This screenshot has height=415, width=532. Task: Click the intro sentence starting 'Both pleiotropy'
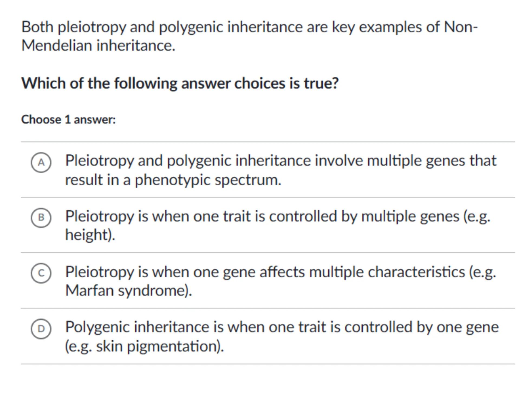pos(249,27)
